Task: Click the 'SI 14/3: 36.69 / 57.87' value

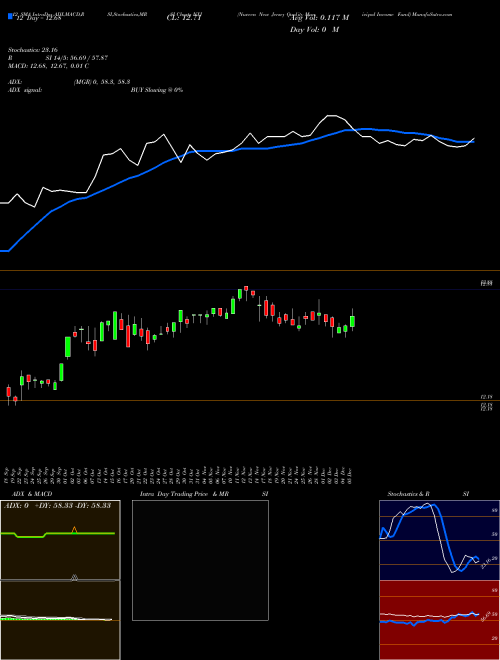Action: 77,58
